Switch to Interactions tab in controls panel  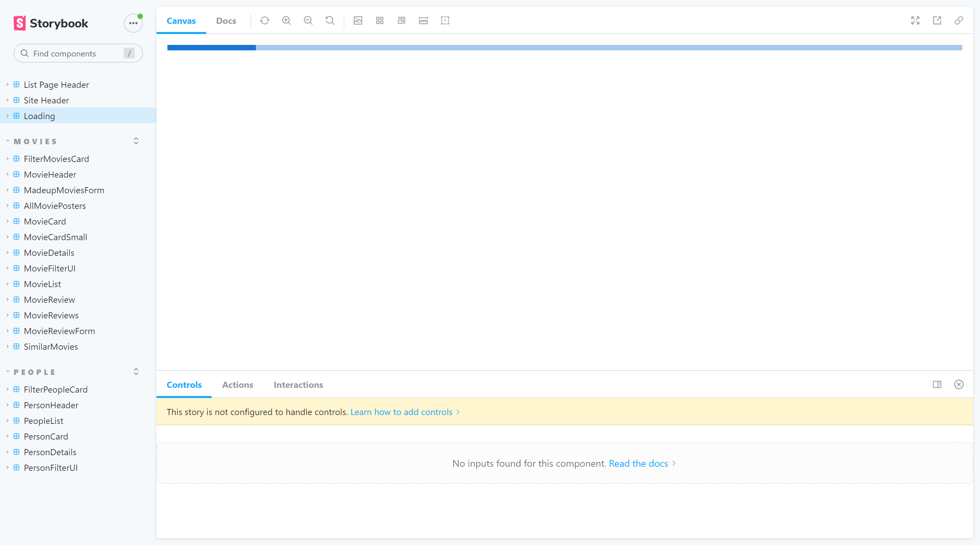[298, 384]
